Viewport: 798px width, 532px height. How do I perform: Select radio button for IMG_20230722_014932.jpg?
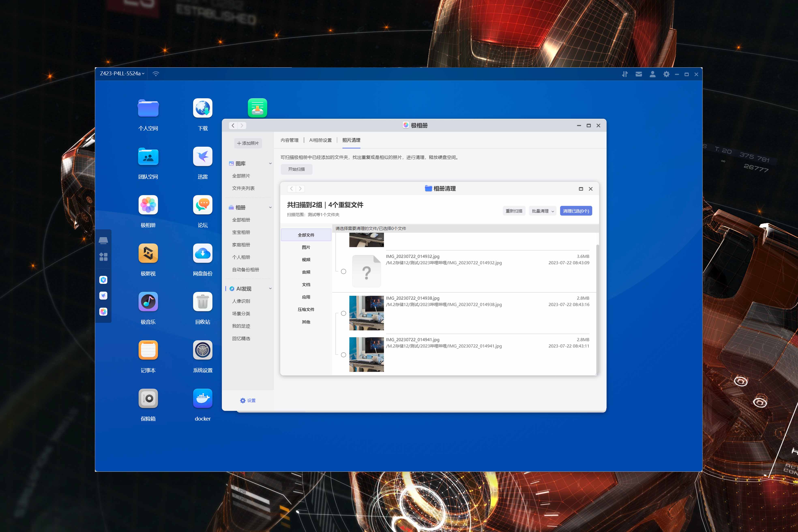tap(343, 271)
